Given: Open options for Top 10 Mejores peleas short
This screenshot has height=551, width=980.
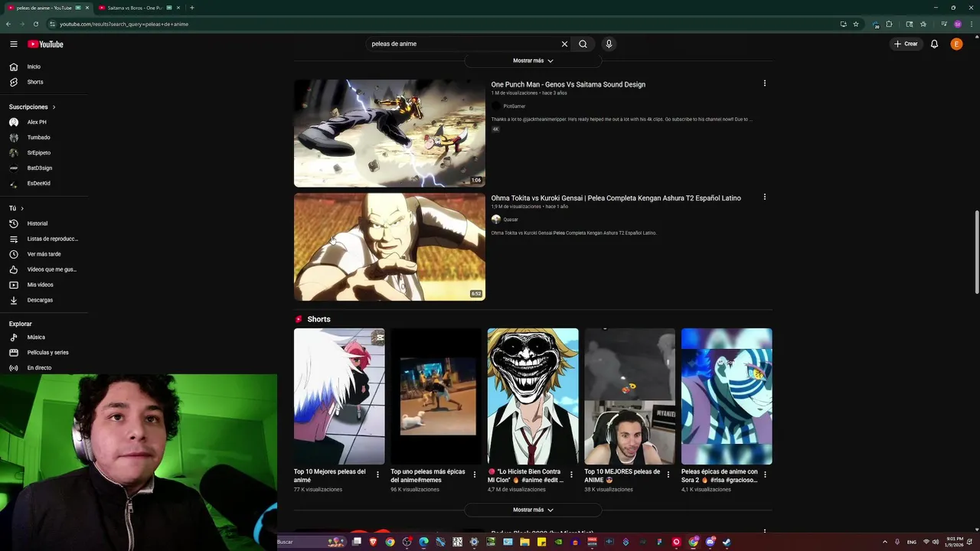Looking at the screenshot, I should 377,475.
